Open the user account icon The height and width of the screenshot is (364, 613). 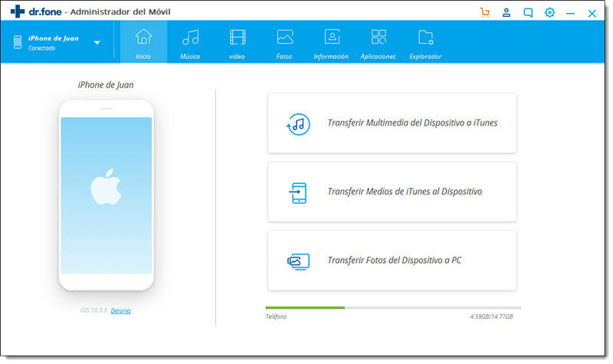[506, 12]
